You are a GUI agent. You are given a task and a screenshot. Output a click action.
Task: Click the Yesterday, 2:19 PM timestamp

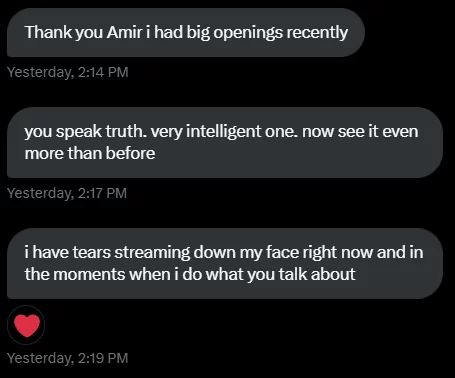tap(68, 358)
